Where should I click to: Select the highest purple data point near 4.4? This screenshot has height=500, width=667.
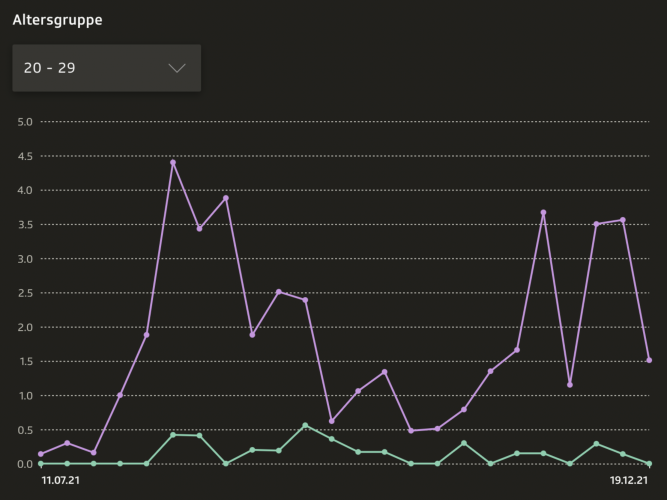pos(173,162)
